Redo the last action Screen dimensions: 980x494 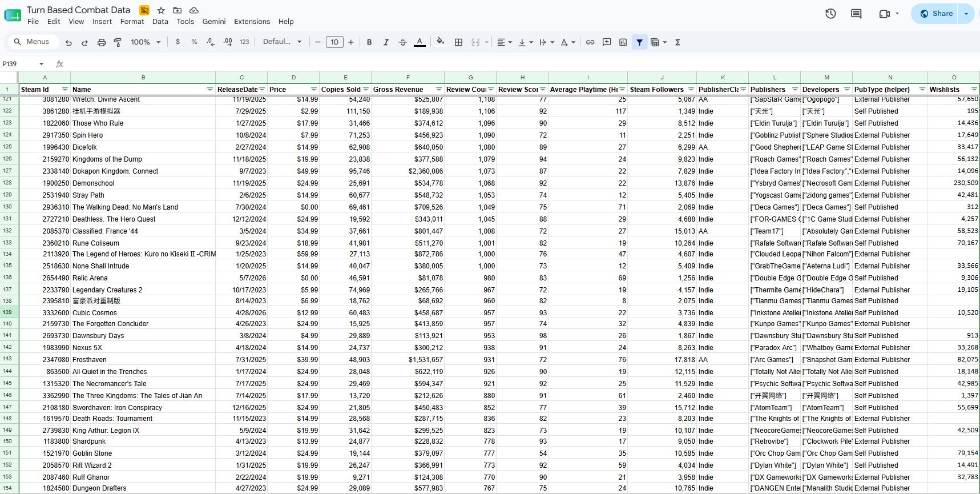pos(84,42)
